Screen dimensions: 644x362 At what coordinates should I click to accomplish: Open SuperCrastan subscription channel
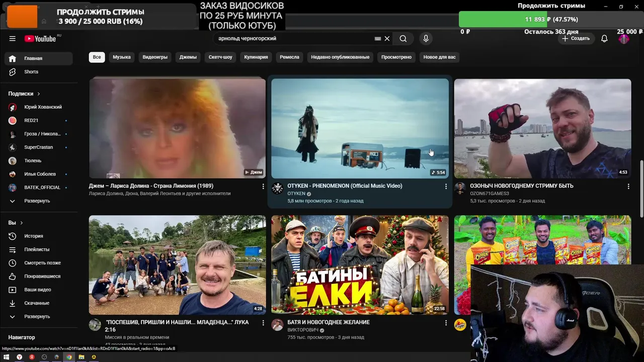(39, 147)
